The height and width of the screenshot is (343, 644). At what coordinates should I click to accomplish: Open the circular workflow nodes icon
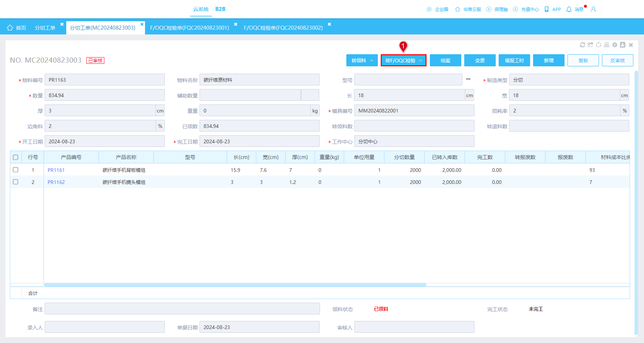(x=599, y=45)
